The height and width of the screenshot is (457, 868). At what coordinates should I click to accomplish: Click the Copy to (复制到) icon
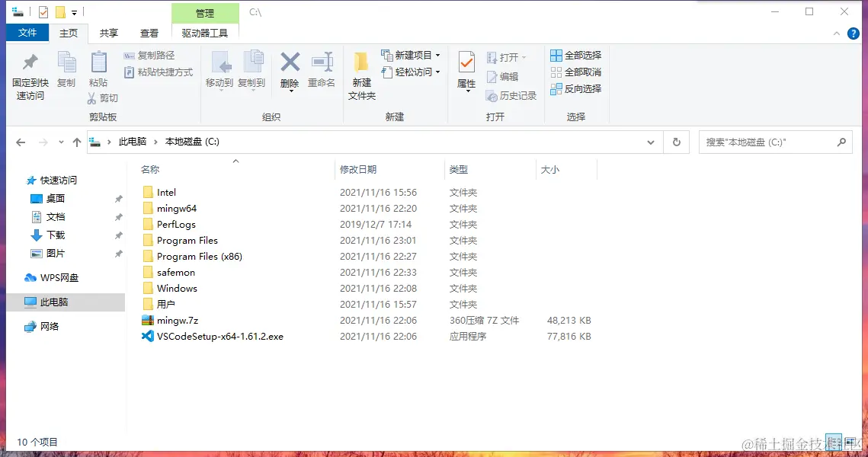tap(252, 72)
